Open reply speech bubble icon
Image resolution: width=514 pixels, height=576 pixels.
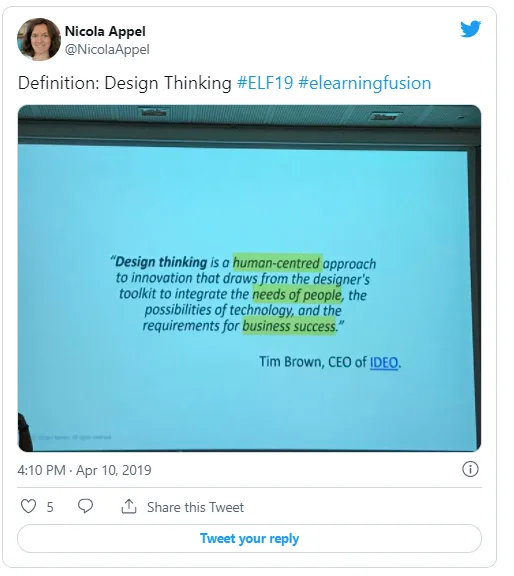tap(86, 506)
